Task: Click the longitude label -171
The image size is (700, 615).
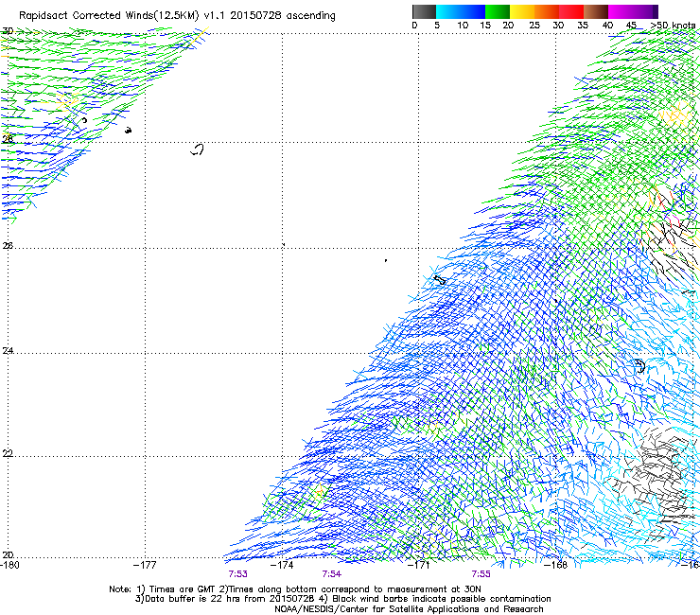Action: 419,565
